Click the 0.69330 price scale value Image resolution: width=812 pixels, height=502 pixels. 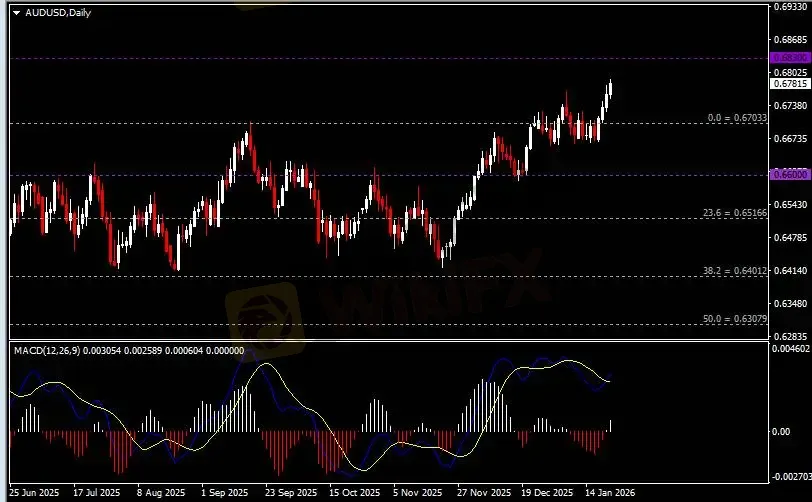coord(791,7)
